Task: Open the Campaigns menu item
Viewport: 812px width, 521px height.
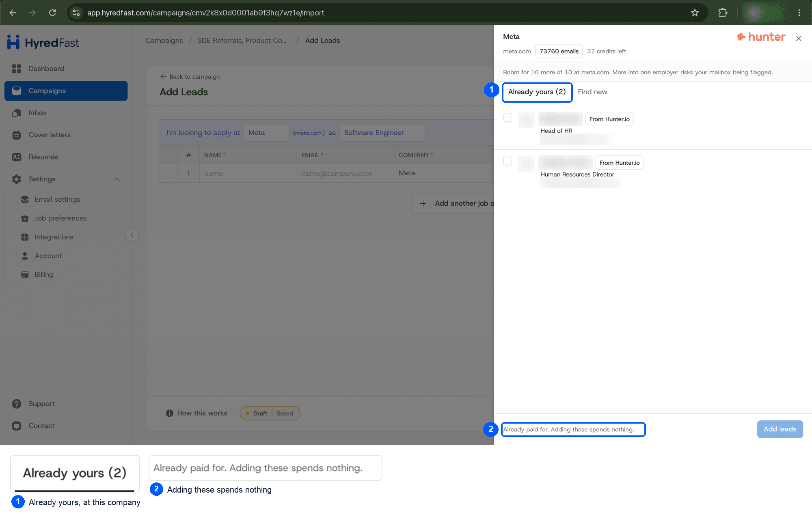Action: point(66,91)
